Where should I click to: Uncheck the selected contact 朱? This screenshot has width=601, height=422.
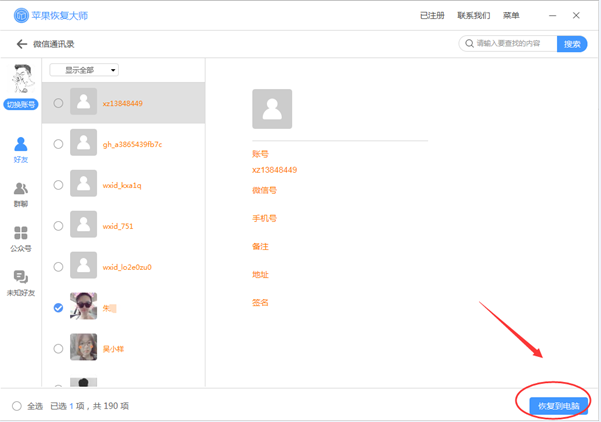58,308
